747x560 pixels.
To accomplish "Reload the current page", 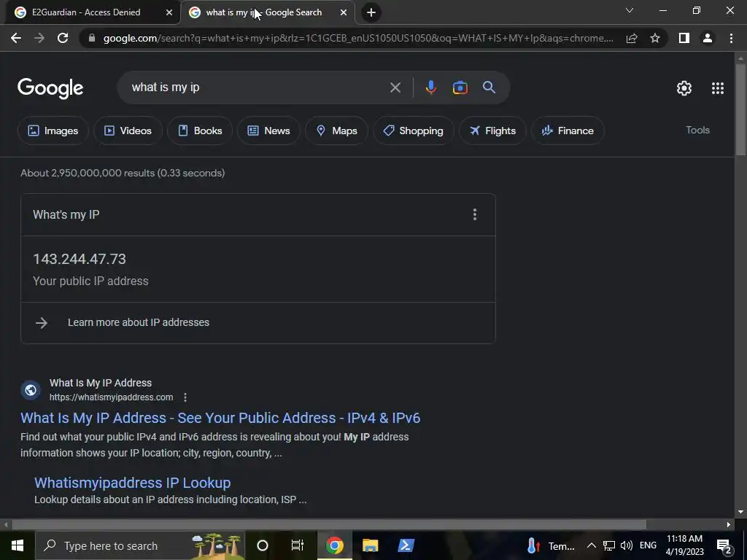I will point(63,38).
